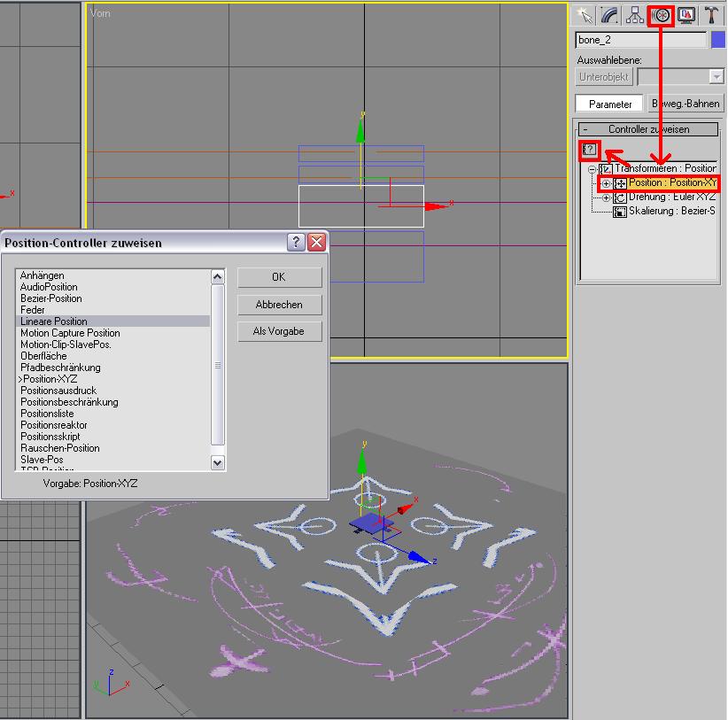The height and width of the screenshot is (720, 728).
Task: Open the Display command panel tab
Action: (686, 16)
